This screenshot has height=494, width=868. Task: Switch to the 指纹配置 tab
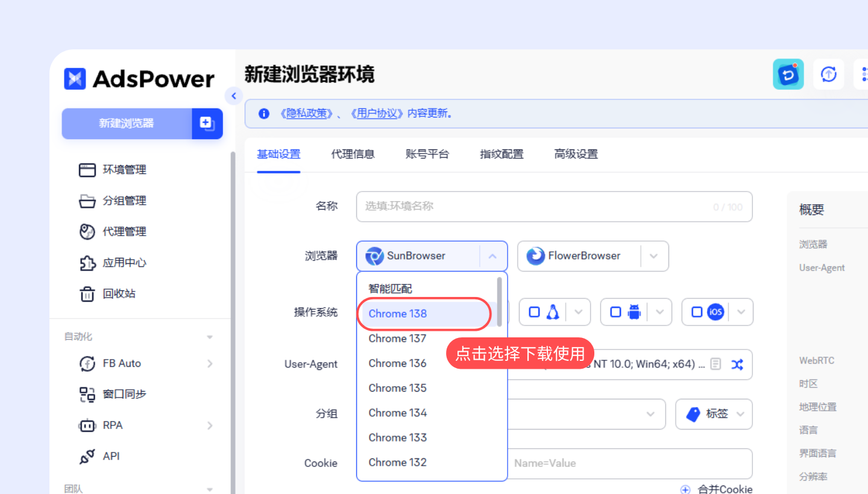click(x=502, y=154)
